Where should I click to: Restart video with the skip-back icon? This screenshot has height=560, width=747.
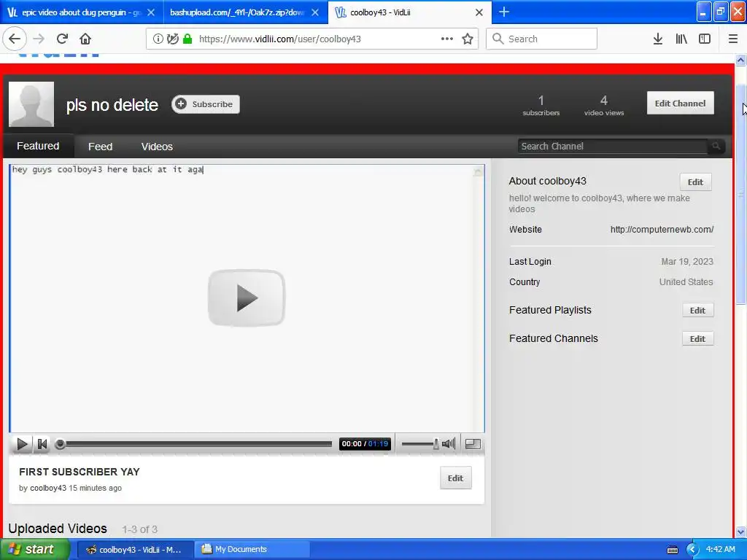click(42, 444)
